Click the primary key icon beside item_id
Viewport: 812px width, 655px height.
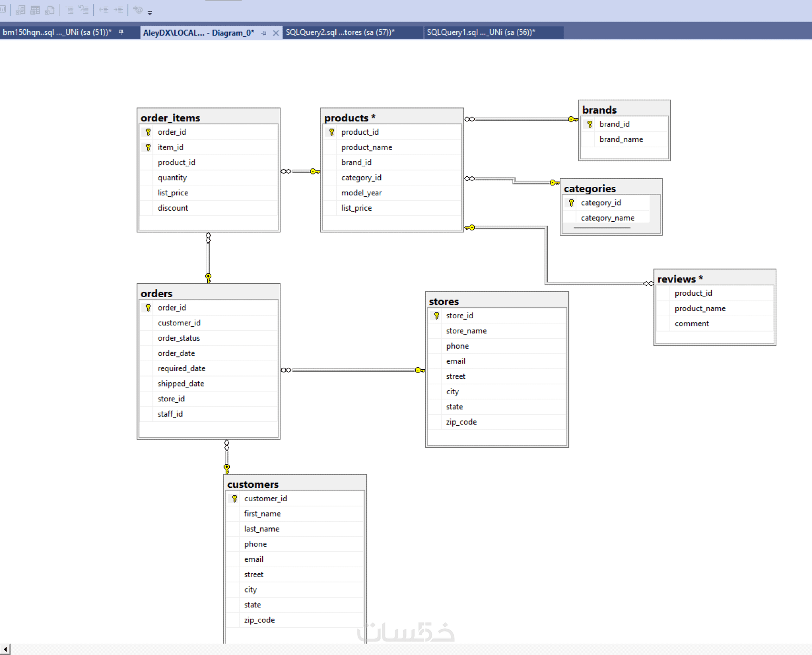pyautogui.click(x=148, y=147)
